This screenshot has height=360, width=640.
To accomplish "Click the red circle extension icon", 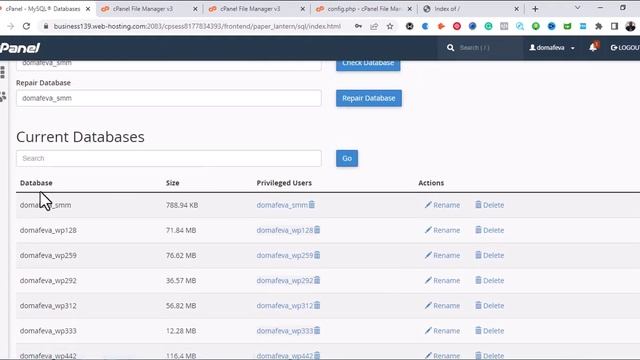I will [x=457, y=26].
